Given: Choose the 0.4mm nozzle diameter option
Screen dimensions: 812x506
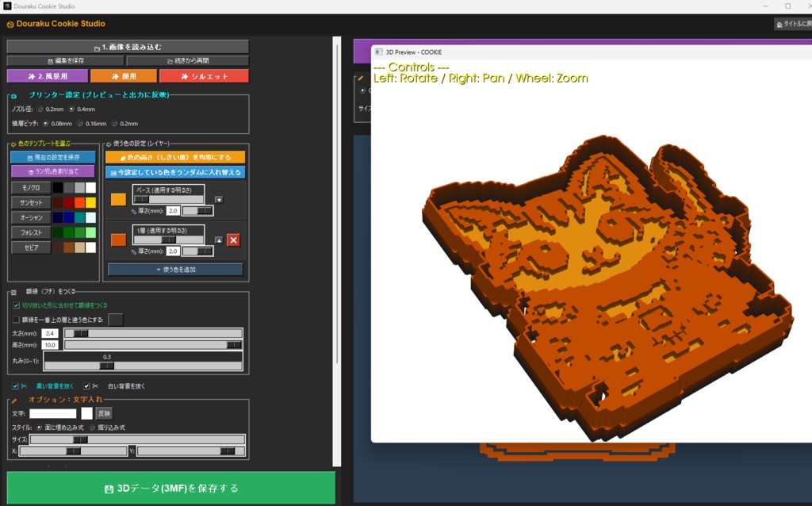Looking at the screenshot, I should point(71,109).
